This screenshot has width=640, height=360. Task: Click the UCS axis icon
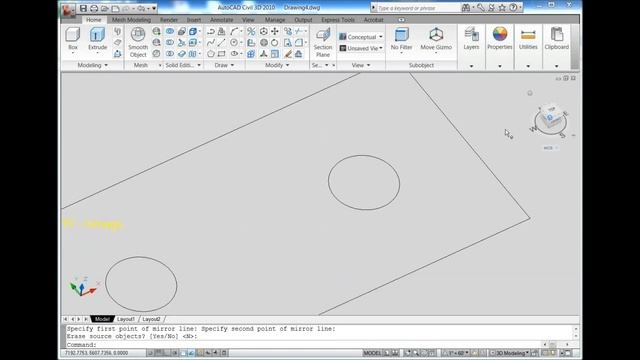click(83, 287)
